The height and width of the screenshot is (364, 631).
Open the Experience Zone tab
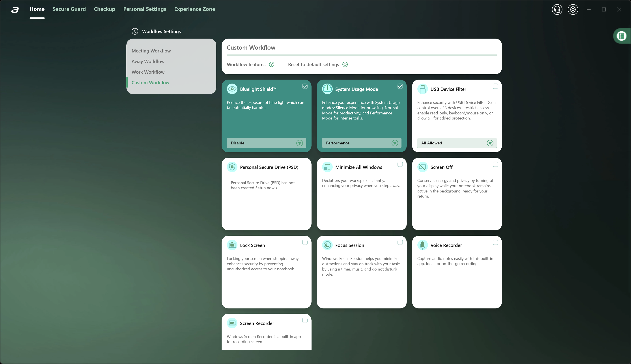(194, 9)
